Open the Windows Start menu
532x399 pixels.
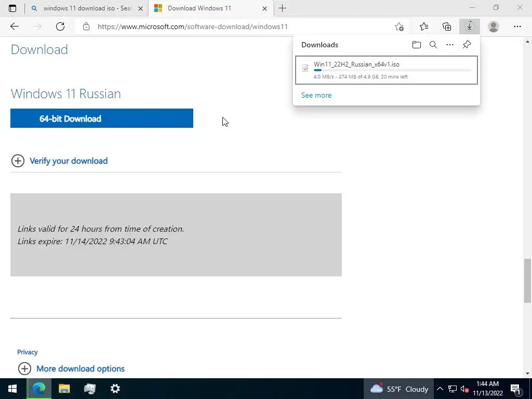click(x=12, y=389)
